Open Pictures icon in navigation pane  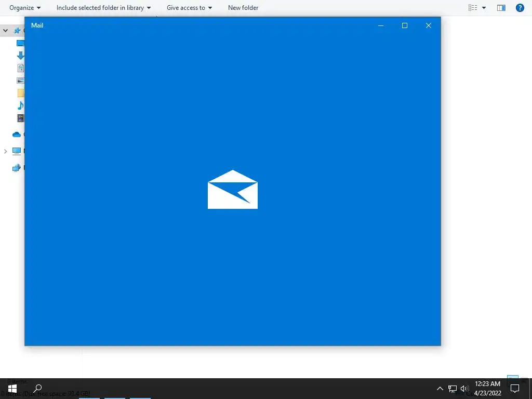tap(20, 81)
